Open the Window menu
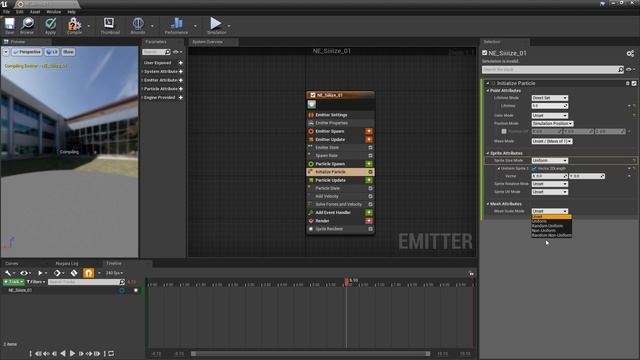Viewport: 640px width, 360px height. pyautogui.click(x=53, y=12)
